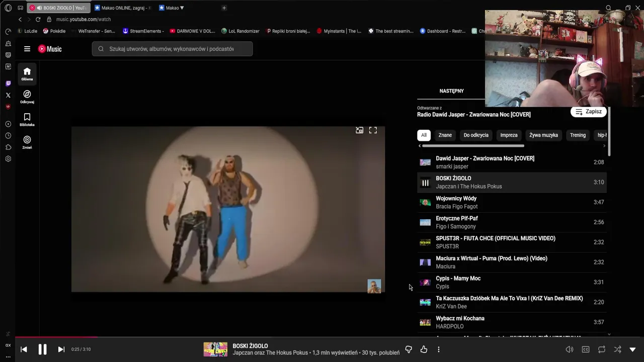Toggle closed captions
The height and width of the screenshot is (362, 644).
[586, 349]
